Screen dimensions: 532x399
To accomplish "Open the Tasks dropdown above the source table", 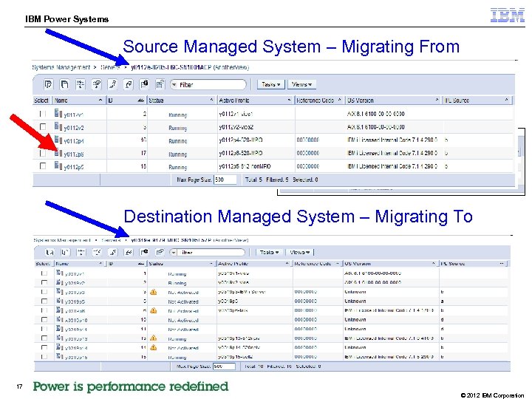I will (271, 84).
